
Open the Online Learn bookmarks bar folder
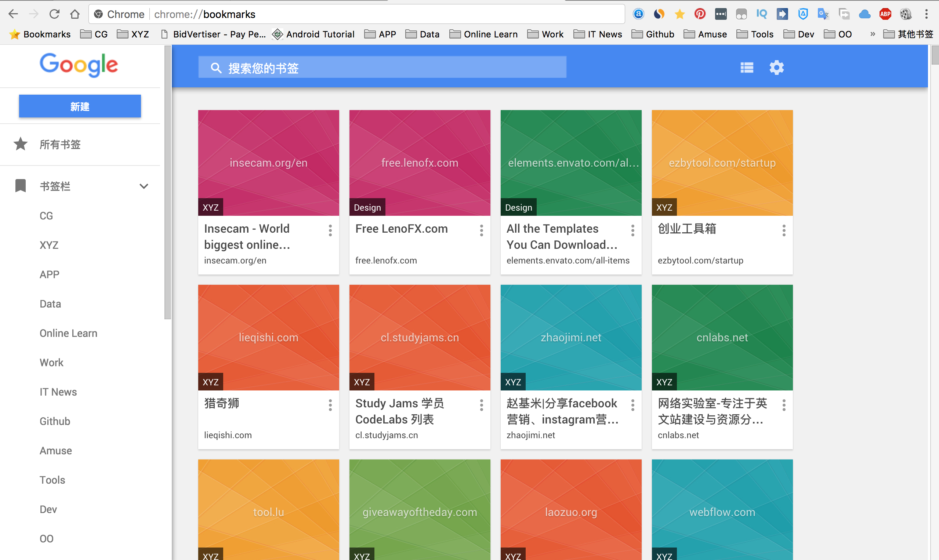point(483,34)
